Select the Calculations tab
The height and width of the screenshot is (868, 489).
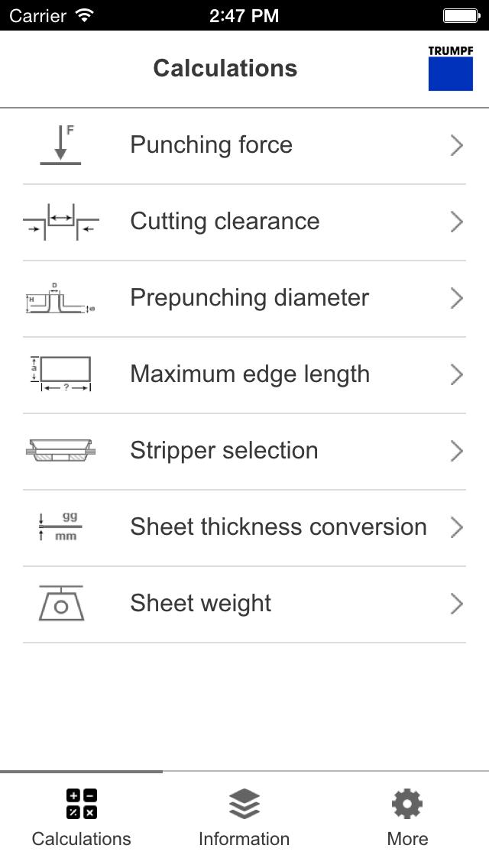81,819
